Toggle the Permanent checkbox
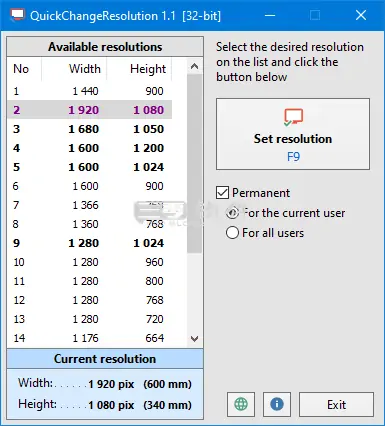Image resolution: width=385 pixels, height=426 pixels. point(222,193)
